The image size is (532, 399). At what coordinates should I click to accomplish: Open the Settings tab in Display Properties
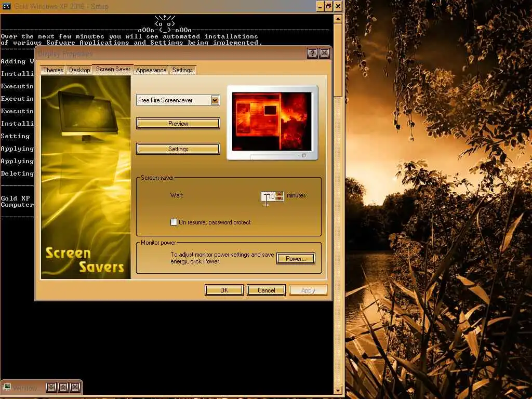click(x=182, y=70)
